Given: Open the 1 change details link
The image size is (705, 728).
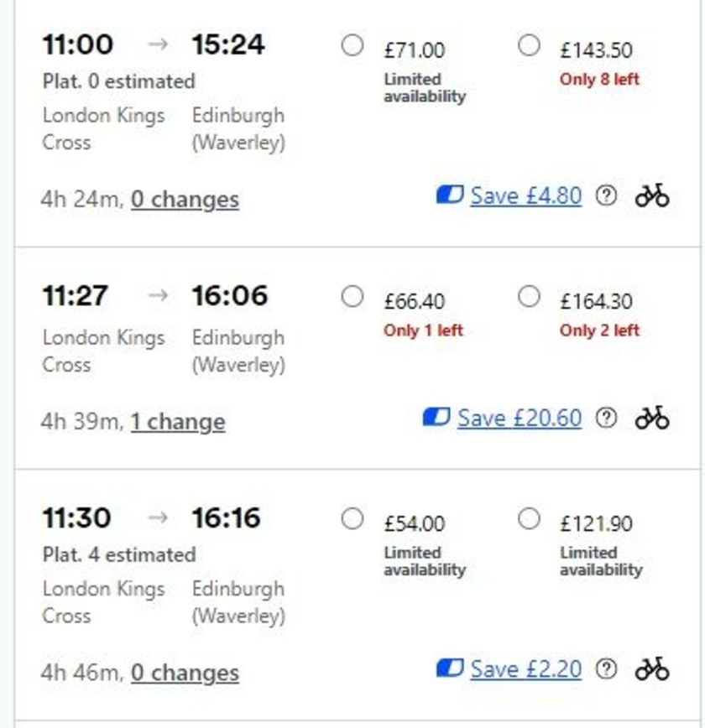Looking at the screenshot, I should tap(178, 422).
